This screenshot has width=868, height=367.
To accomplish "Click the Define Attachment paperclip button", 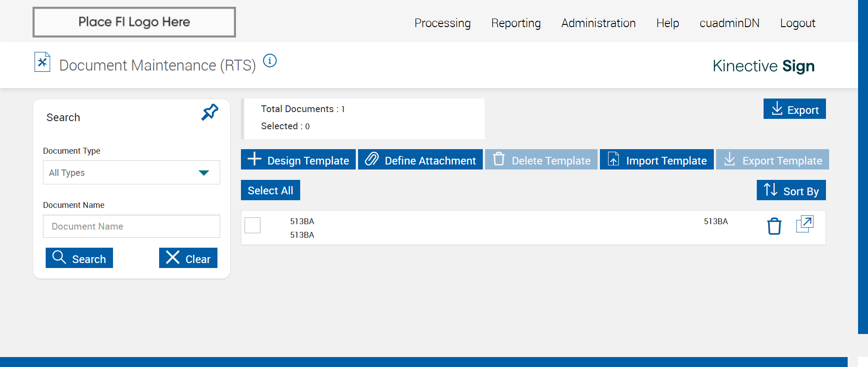I will point(420,160).
